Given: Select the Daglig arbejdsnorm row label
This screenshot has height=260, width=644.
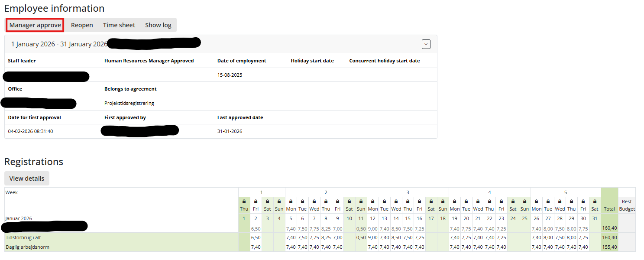Looking at the screenshot, I should point(27,247).
